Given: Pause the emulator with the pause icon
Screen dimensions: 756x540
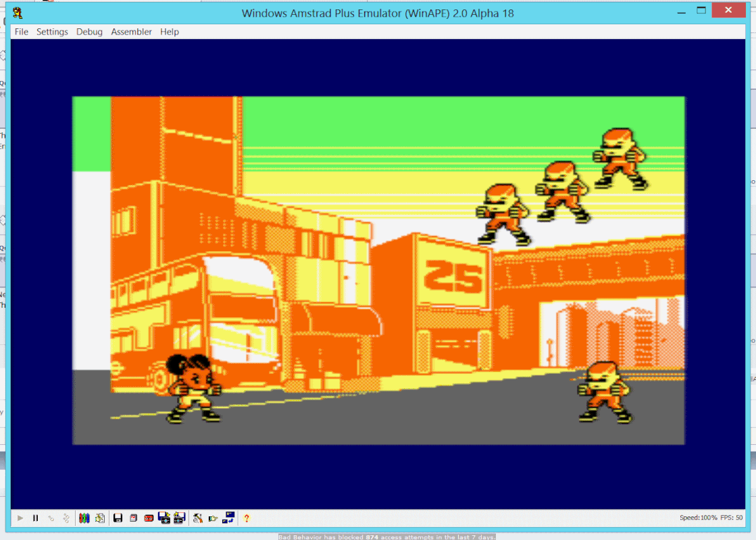Looking at the screenshot, I should (x=35, y=518).
